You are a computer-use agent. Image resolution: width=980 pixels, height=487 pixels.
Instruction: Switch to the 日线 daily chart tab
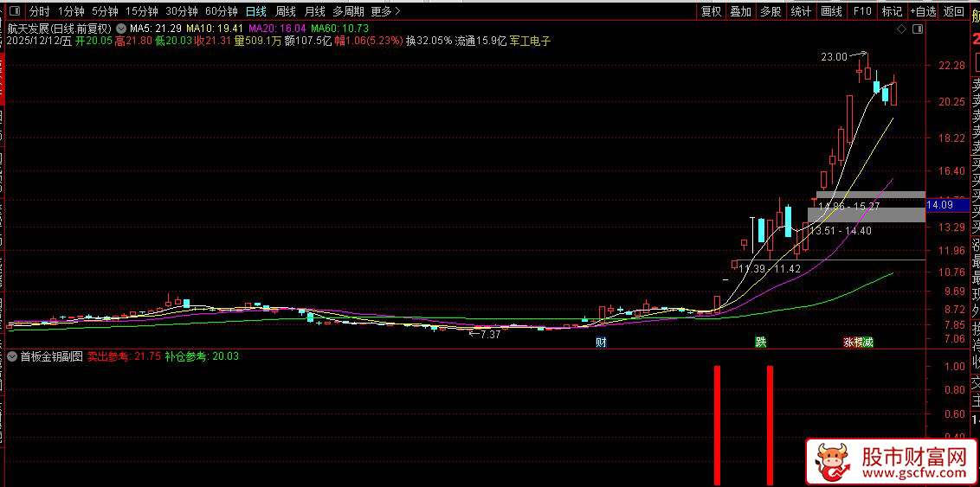(255, 11)
